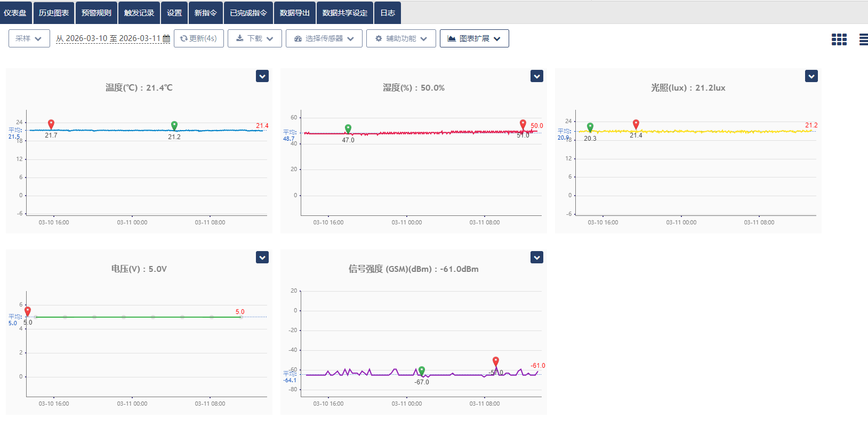The width and height of the screenshot is (868, 435).
Task: Click green min marker on illuminance chart
Action: pos(590,127)
